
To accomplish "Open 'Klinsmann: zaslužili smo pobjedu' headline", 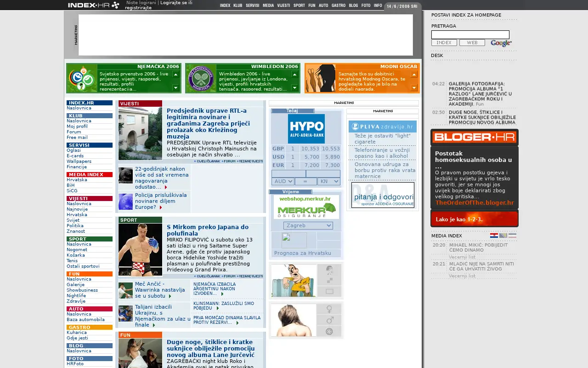I will (x=224, y=306).
